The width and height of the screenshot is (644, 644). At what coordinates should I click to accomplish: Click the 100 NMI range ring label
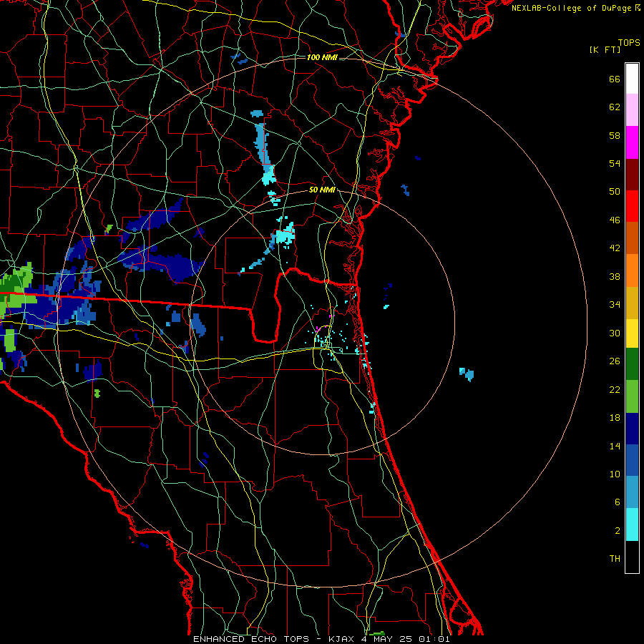point(322,57)
